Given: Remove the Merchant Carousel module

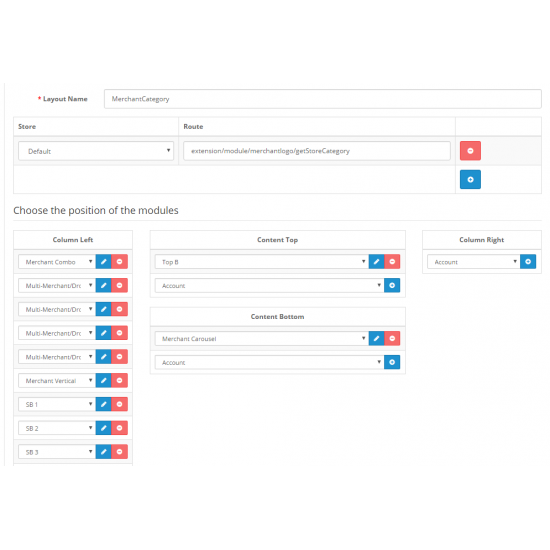Looking at the screenshot, I should (x=392, y=338).
